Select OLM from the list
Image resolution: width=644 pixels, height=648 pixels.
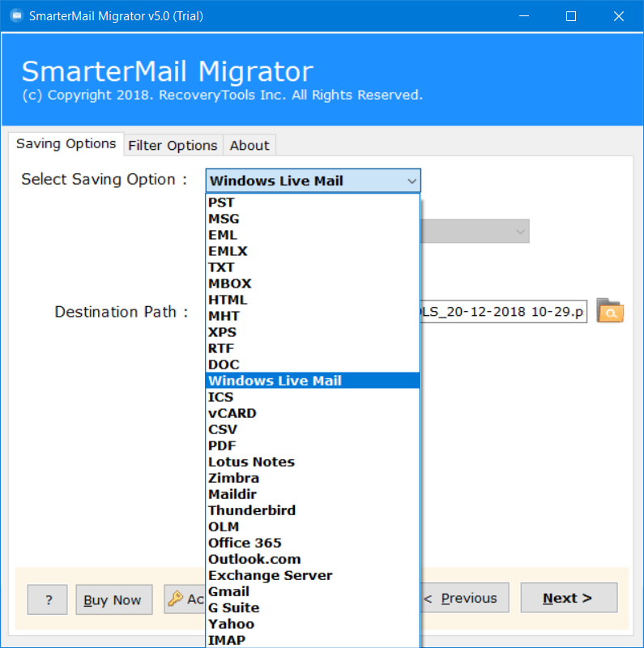(x=313, y=526)
